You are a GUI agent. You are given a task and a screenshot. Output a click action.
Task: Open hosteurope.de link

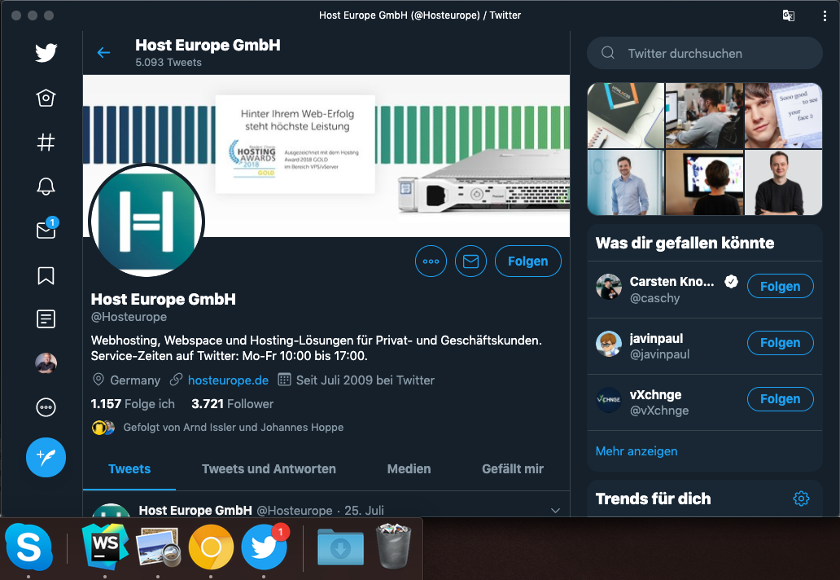tap(228, 380)
